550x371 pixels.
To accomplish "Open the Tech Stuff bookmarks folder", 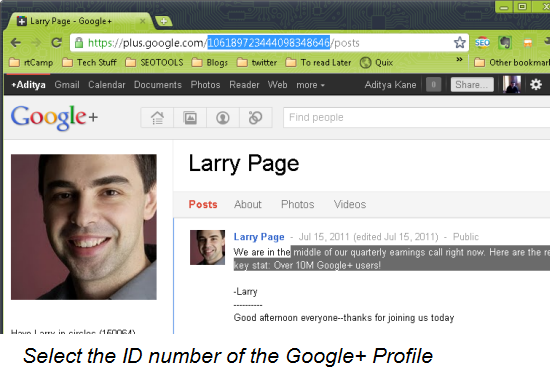I will pos(89,63).
